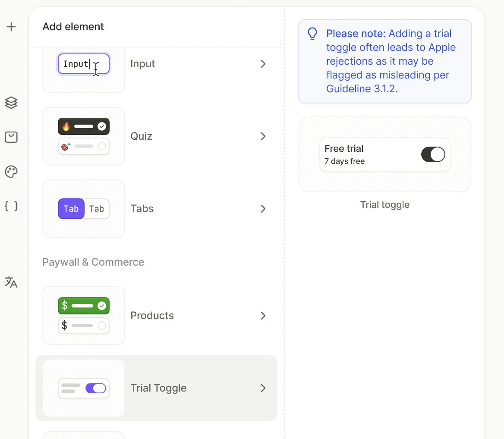Click the Free trial preview card
This screenshot has width=504, height=439.
385,154
